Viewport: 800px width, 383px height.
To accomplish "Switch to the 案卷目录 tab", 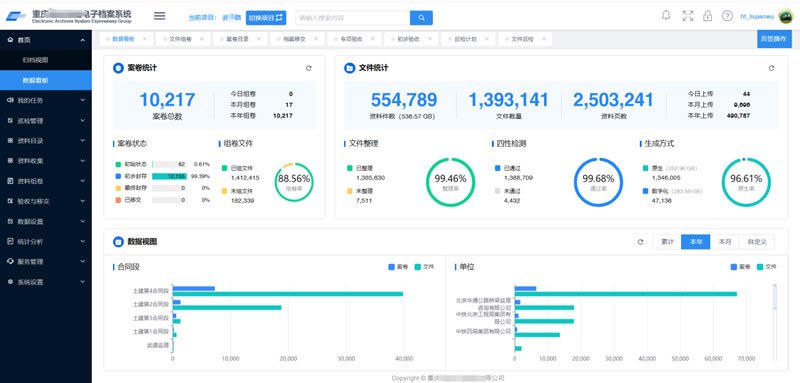I will [x=241, y=38].
